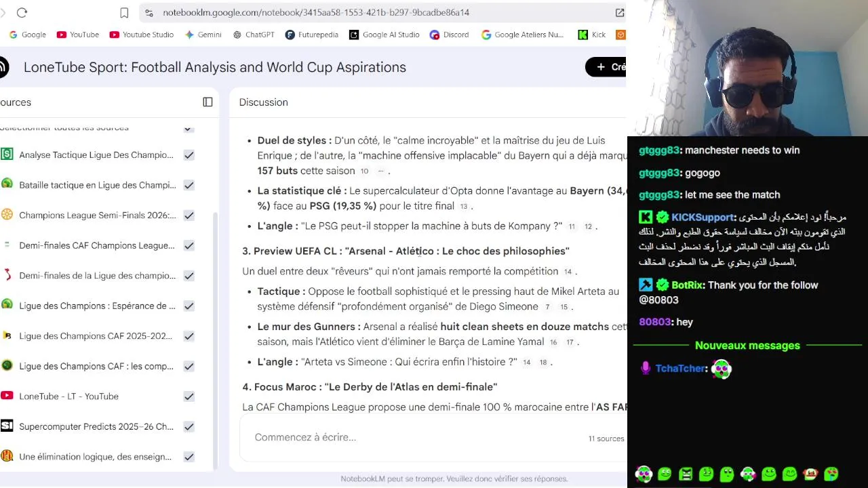Image resolution: width=868 pixels, height=488 pixels.
Task: Click the KICKSupport username in chat
Action: pyautogui.click(x=703, y=217)
